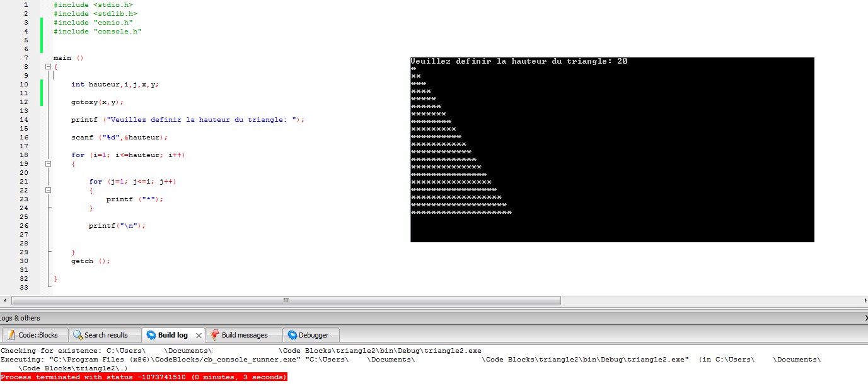Viewport: 868px width, 388px height.
Task: Collapse the outer for loop fold marker
Action: (48, 164)
